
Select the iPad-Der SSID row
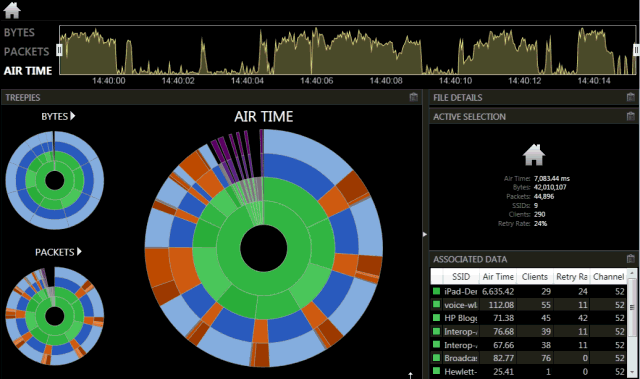tap(529, 291)
